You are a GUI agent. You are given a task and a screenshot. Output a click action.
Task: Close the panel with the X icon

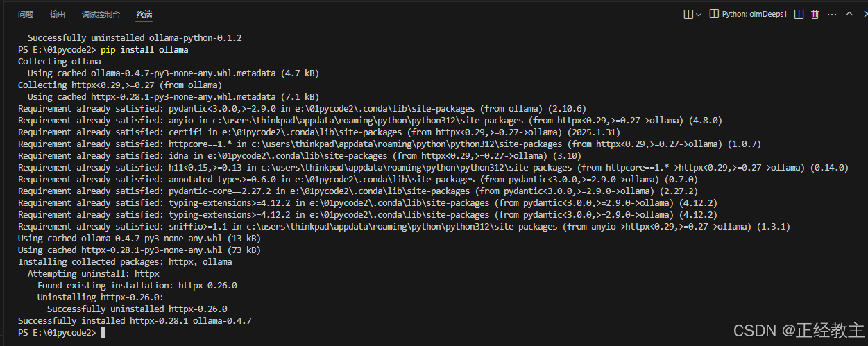click(863, 14)
